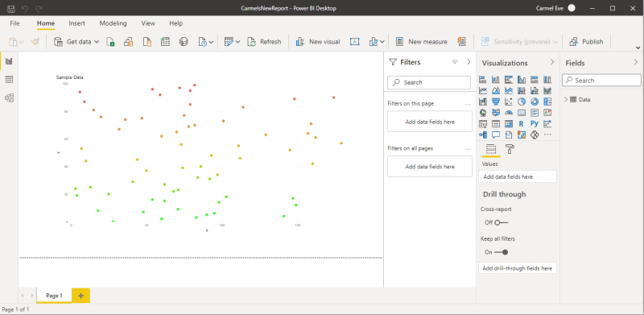
Task: Choose the table visualization icon
Action: tap(496, 123)
